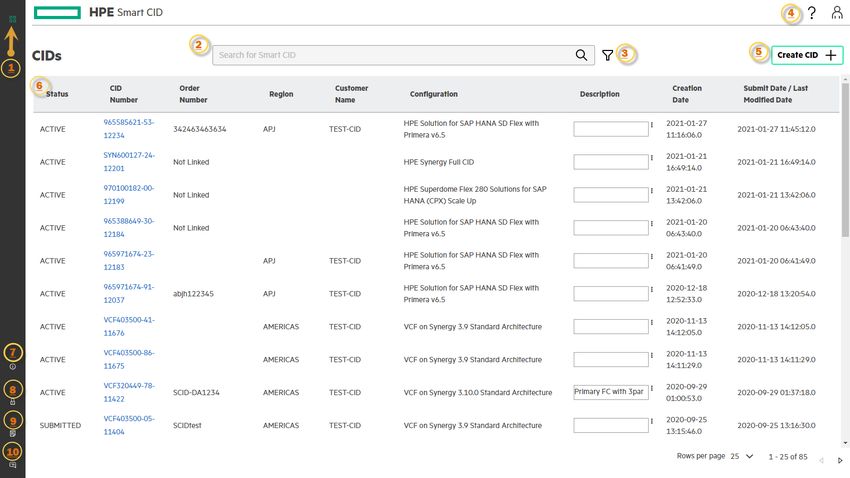
Task: Select order number 'SCID-DA1234' cell
Action: [196, 392]
